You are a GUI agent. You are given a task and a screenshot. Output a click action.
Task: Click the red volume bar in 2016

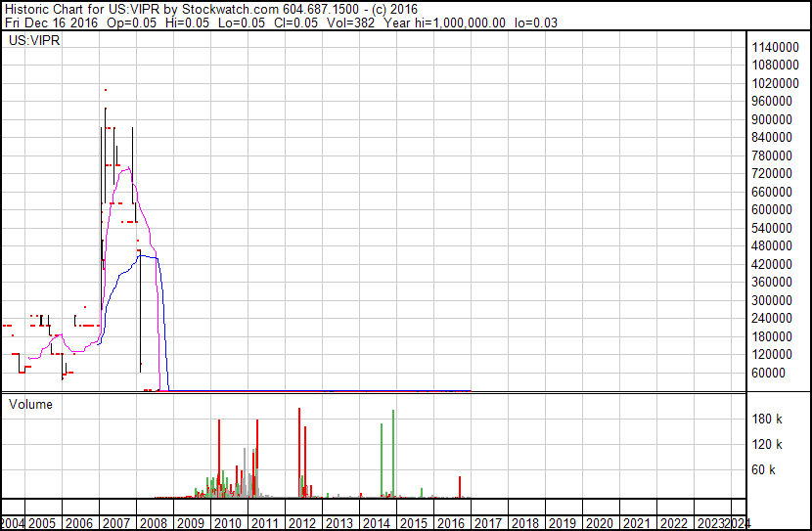click(x=460, y=487)
